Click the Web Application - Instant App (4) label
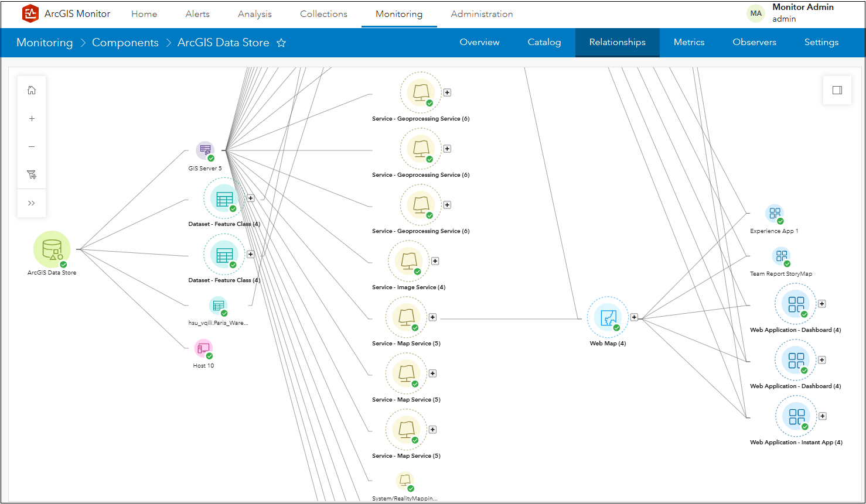Viewport: 866px width, 504px height. click(796, 443)
